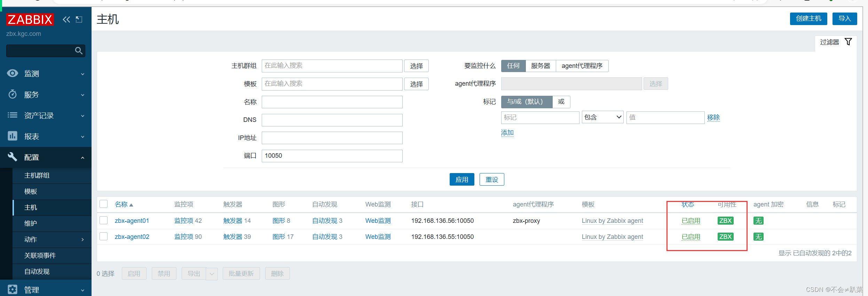Click 无 encryption badge for zbx-agent01
Viewport: 868px width, 296px height.
click(758, 221)
